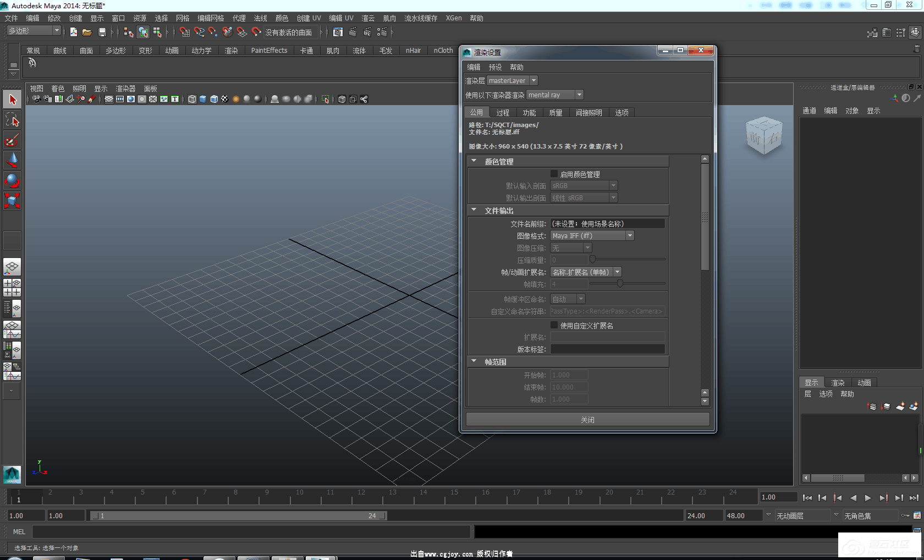Click the file name prefix field
924x560 pixels.
coord(608,223)
